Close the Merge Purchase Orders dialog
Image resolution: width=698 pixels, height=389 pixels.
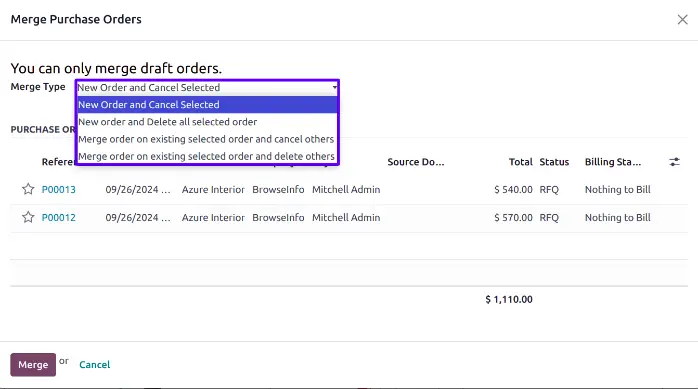coord(682,20)
